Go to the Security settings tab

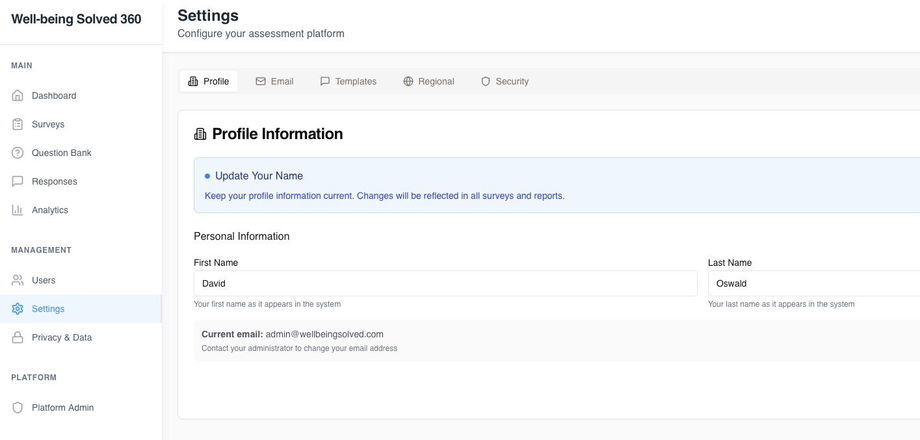point(504,81)
